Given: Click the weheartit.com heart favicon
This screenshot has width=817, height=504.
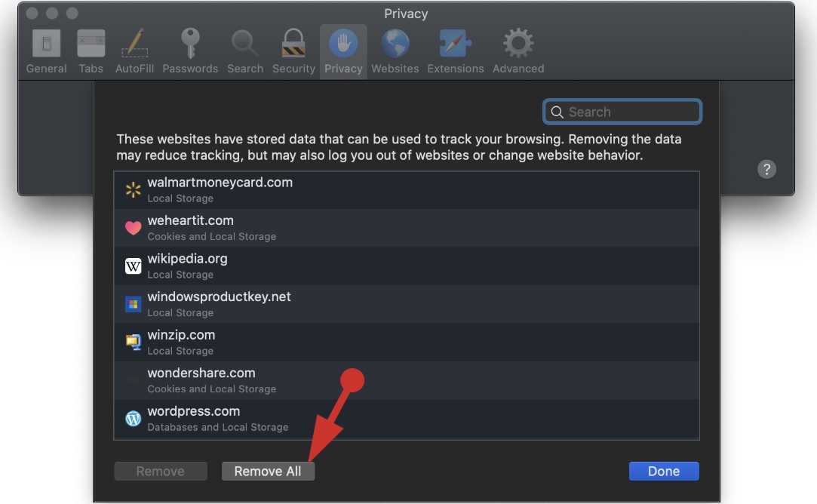Looking at the screenshot, I should coord(134,228).
